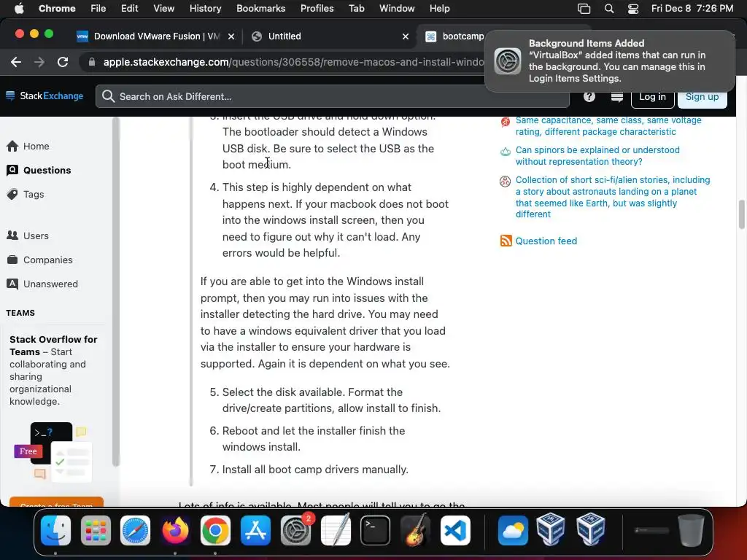Screen dimensions: 747x560
Task: Open the Question feed link
Action: 546,241
